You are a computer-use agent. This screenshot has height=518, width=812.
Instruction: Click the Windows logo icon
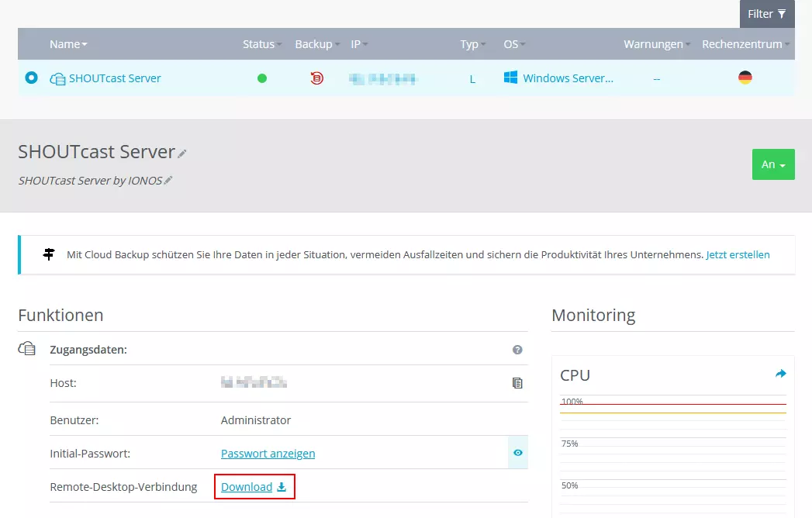(x=510, y=78)
